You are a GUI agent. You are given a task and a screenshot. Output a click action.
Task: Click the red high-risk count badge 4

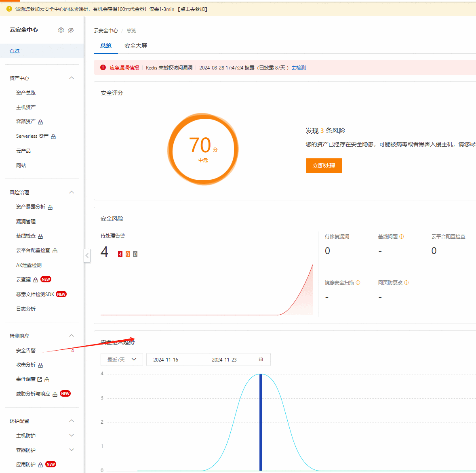(120, 254)
